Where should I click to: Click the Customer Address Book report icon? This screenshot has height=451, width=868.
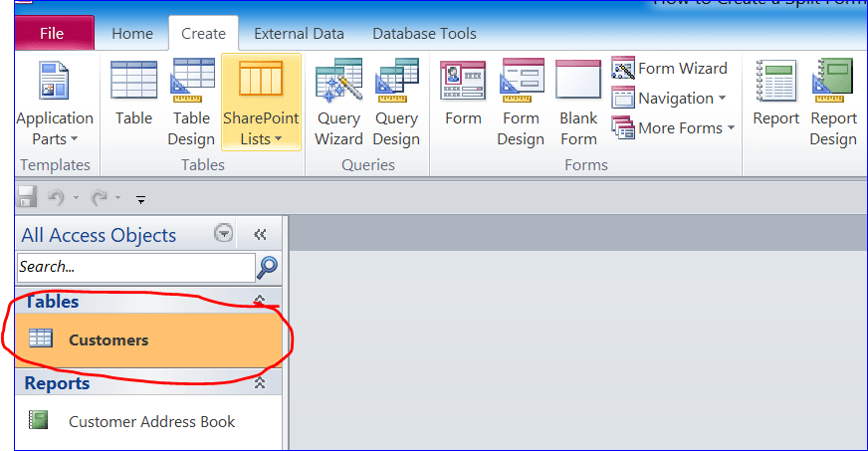coord(39,420)
